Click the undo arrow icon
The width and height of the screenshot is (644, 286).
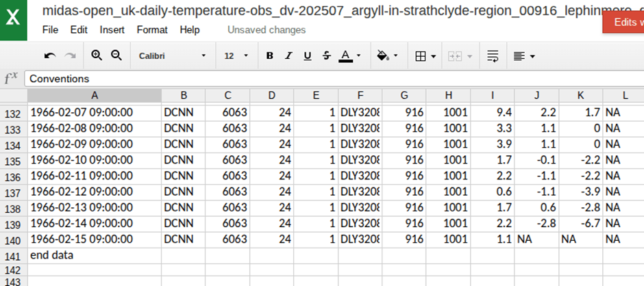click(x=50, y=56)
